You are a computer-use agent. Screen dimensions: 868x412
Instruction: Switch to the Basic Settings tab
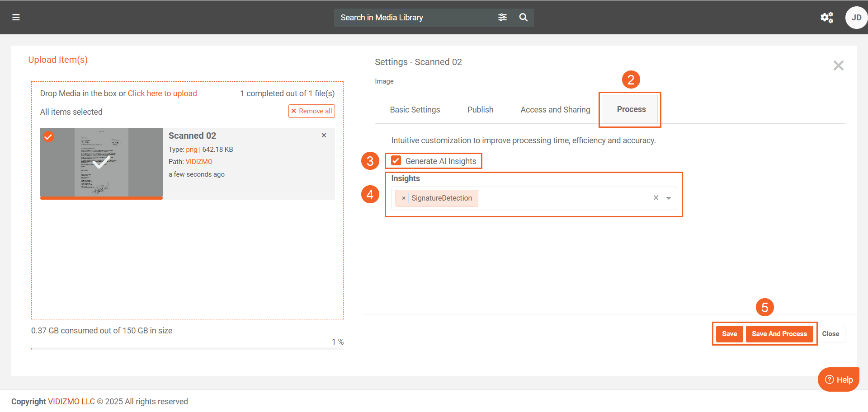pyautogui.click(x=415, y=110)
